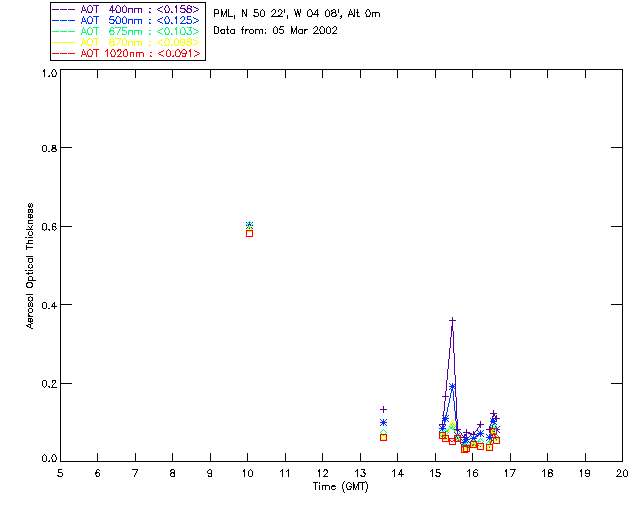
Task: Click the purple 400nm peak marker near 0.36
Action: [452, 321]
